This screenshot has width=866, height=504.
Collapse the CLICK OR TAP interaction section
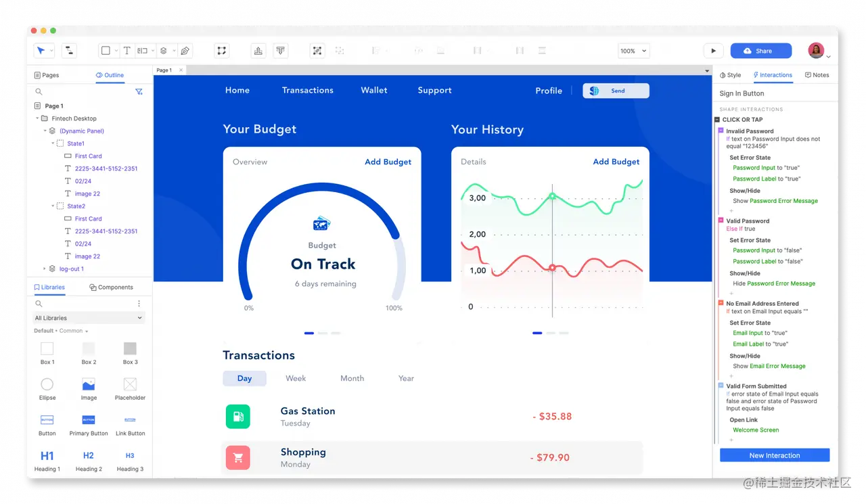718,120
